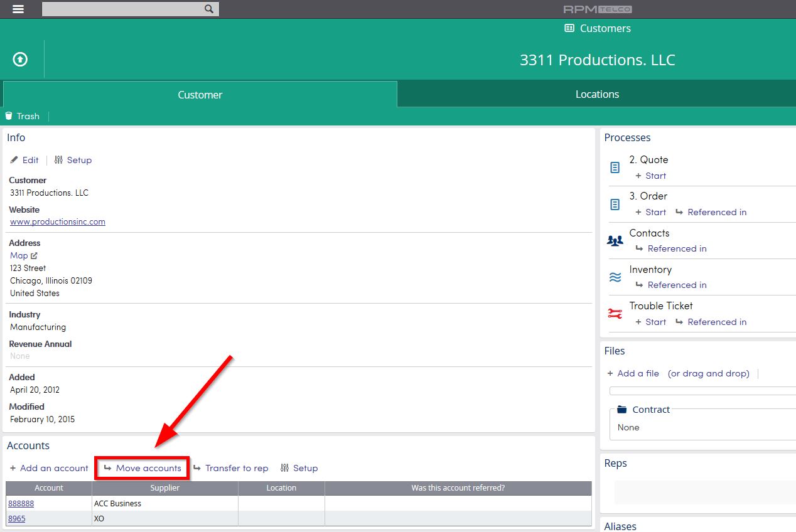Open account 888888
The height and width of the screenshot is (532, 796).
click(21, 503)
